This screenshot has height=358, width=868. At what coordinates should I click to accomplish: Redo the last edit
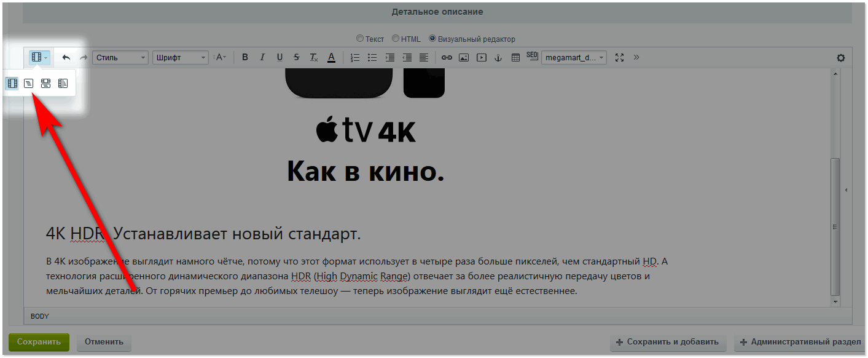pyautogui.click(x=84, y=57)
